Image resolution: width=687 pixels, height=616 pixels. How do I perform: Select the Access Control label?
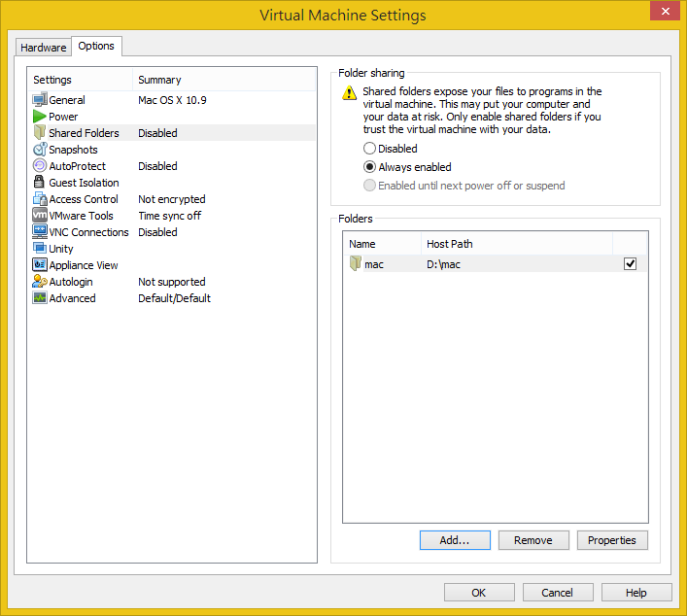click(x=84, y=199)
